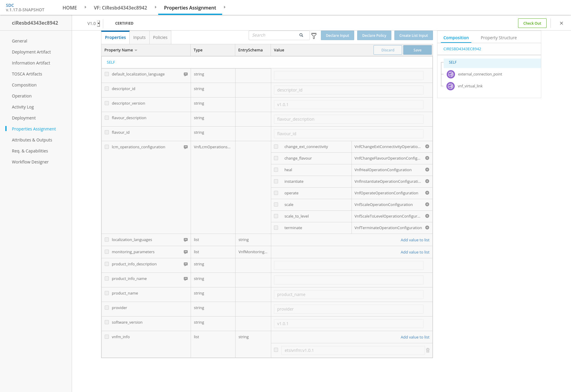Expand terminate operation plus icon
571x392 pixels.
pos(427,228)
